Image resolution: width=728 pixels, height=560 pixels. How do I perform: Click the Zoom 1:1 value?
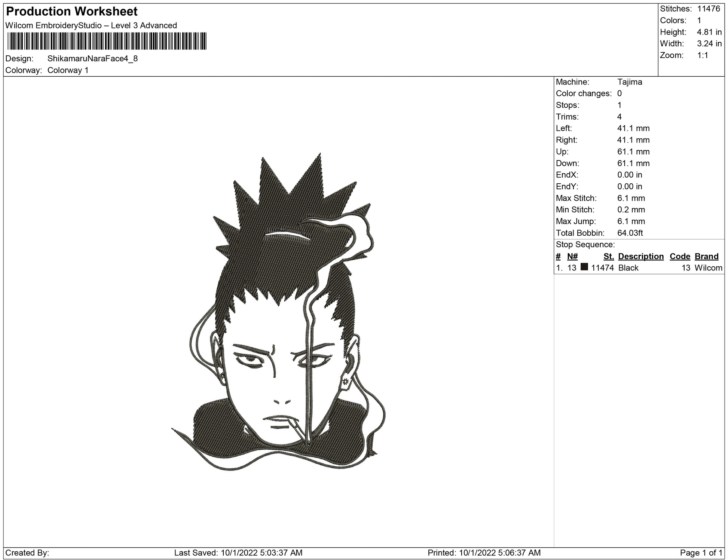point(703,55)
